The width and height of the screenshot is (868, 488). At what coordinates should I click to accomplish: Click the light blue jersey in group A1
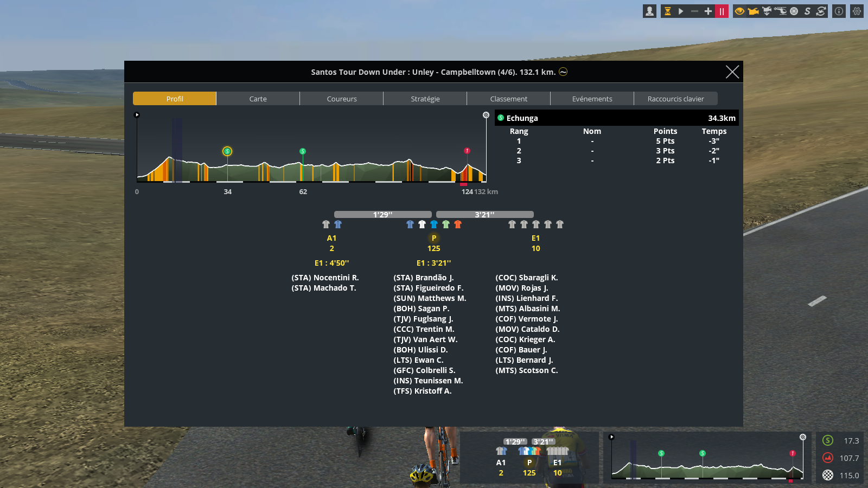pos(338,224)
